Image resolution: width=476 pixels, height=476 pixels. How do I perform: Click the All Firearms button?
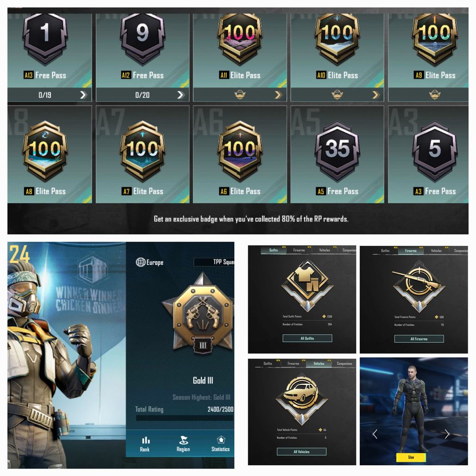tap(419, 339)
